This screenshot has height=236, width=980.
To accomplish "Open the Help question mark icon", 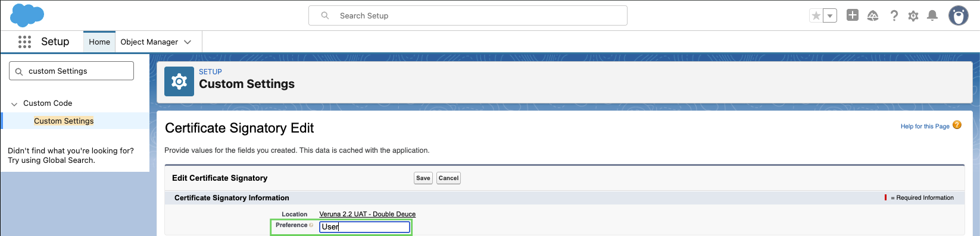I will [x=894, y=16].
